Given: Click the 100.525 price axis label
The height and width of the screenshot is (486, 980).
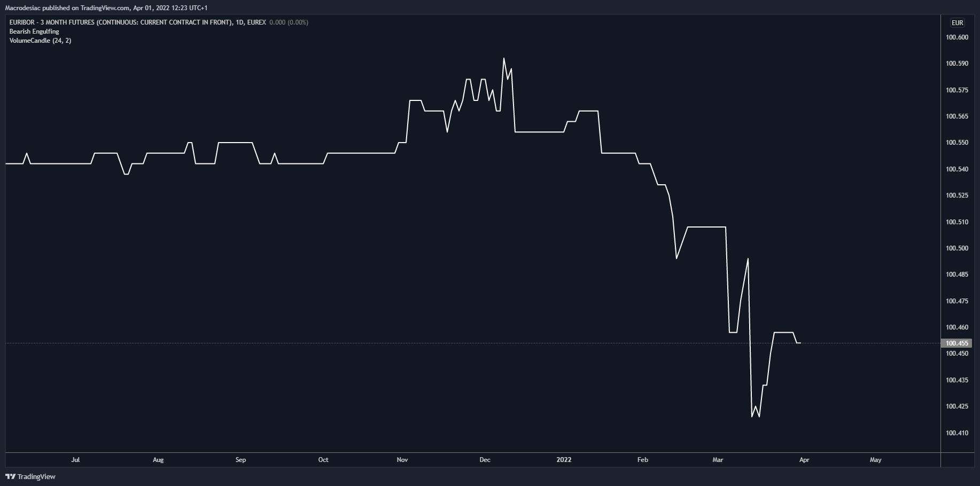Looking at the screenshot, I should pos(956,195).
